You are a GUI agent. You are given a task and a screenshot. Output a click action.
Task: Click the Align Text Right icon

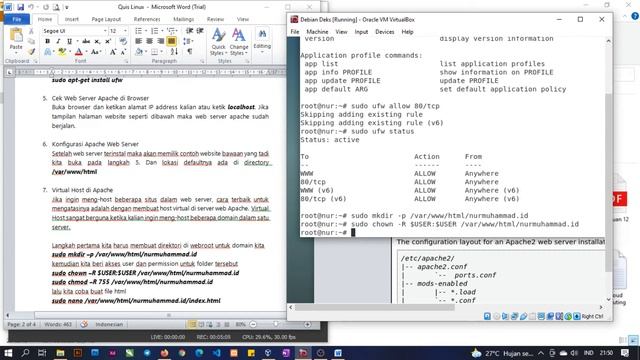tap(160, 41)
